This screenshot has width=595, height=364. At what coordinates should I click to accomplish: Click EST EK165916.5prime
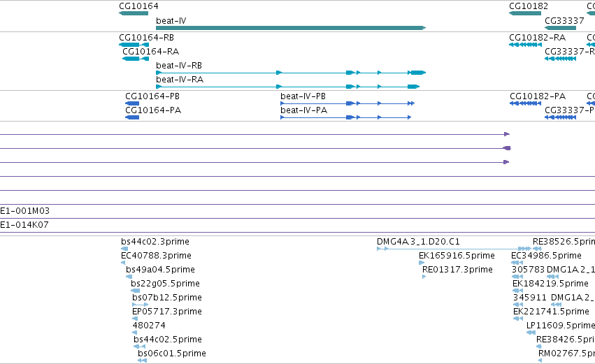pos(457,256)
